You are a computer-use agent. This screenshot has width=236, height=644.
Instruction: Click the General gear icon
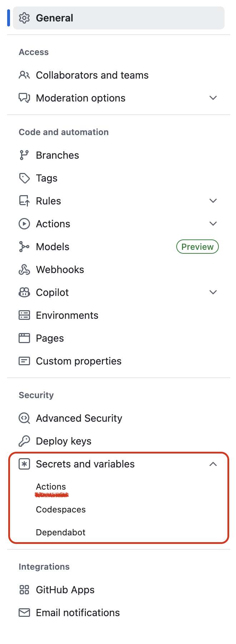(x=24, y=18)
